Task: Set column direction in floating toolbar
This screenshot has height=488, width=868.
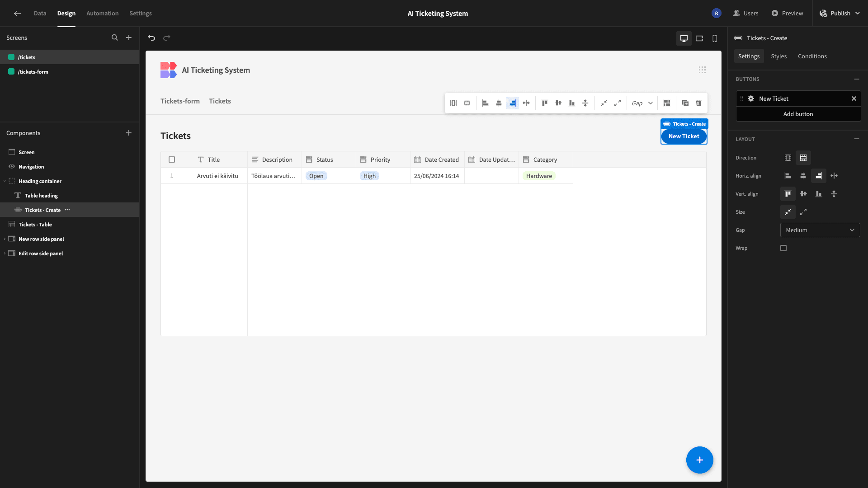Action: click(x=453, y=103)
